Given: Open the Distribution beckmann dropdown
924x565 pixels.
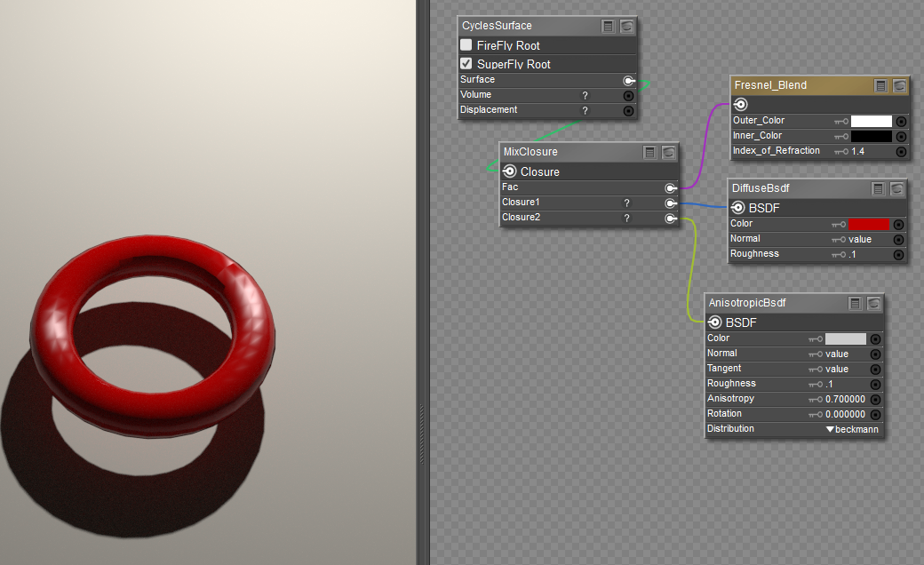Looking at the screenshot, I should tap(852, 429).
